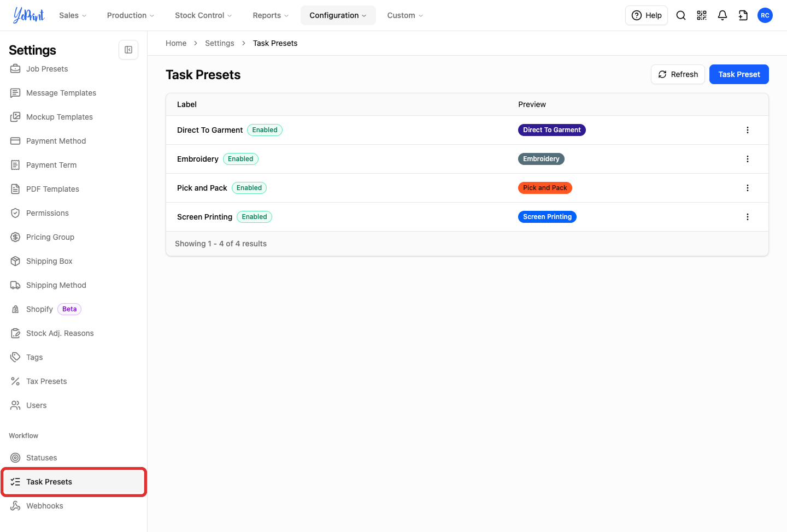Open row actions for Direct To Garment
The height and width of the screenshot is (532, 787).
[748, 130]
